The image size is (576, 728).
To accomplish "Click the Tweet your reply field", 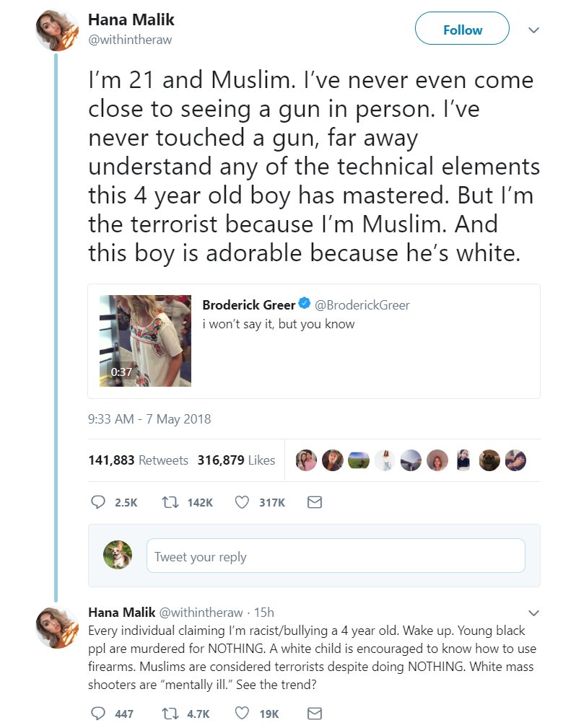I will tap(335, 556).
